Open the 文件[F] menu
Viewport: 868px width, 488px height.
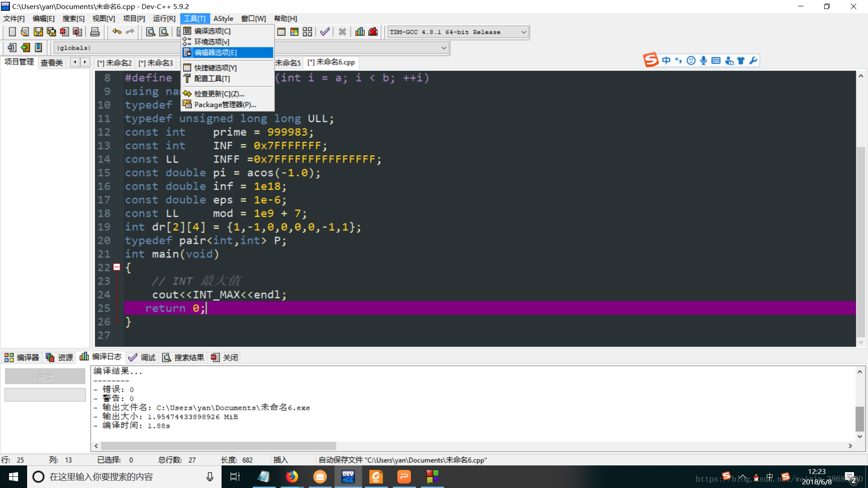pos(14,19)
